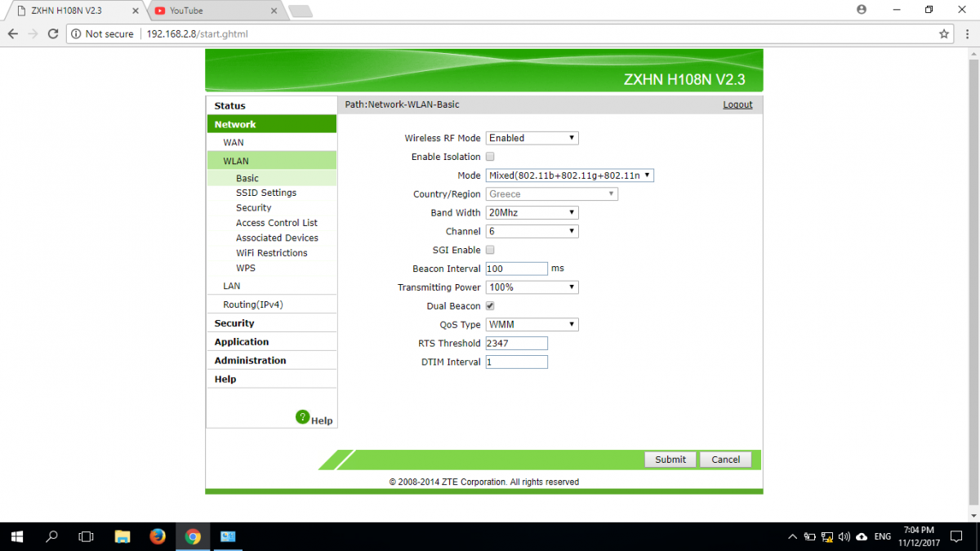Open the Channel dropdown
This screenshot has width=980, height=551.
(532, 232)
